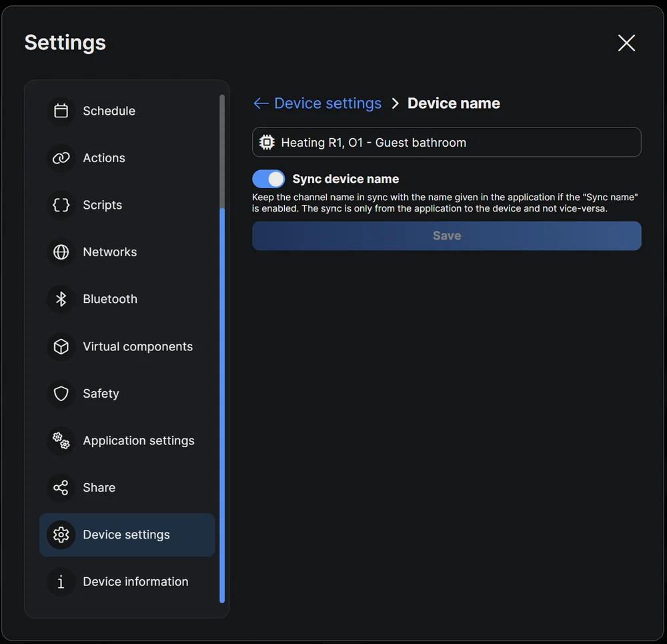Open Safety settings entry
Viewport: 667px width, 644px height.
pos(127,393)
